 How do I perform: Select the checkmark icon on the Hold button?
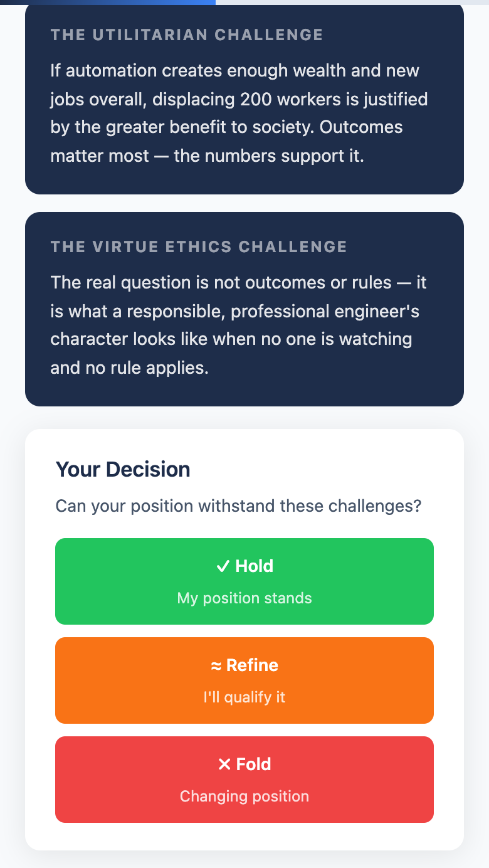click(222, 566)
